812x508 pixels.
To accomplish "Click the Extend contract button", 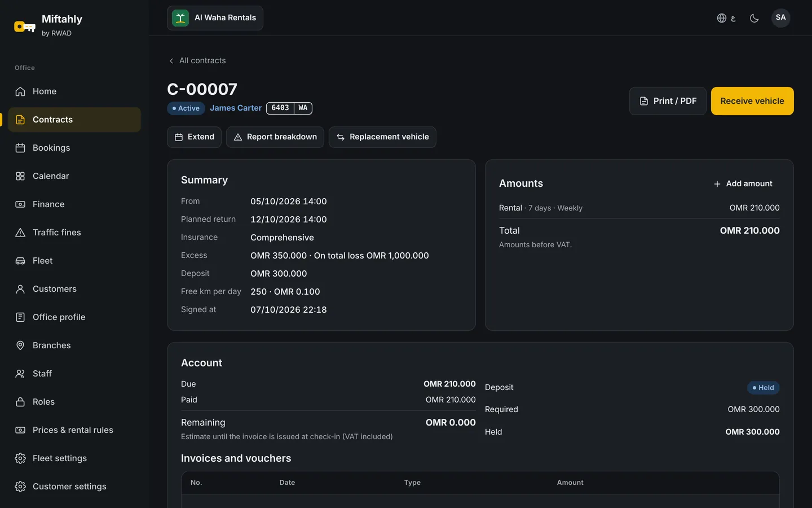I will [x=194, y=137].
